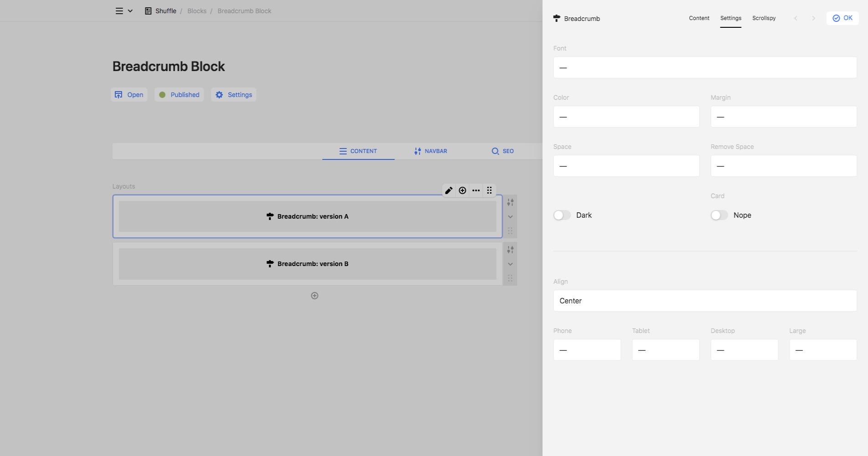Click the Published status button
This screenshot has width=868, height=456.
(x=179, y=95)
